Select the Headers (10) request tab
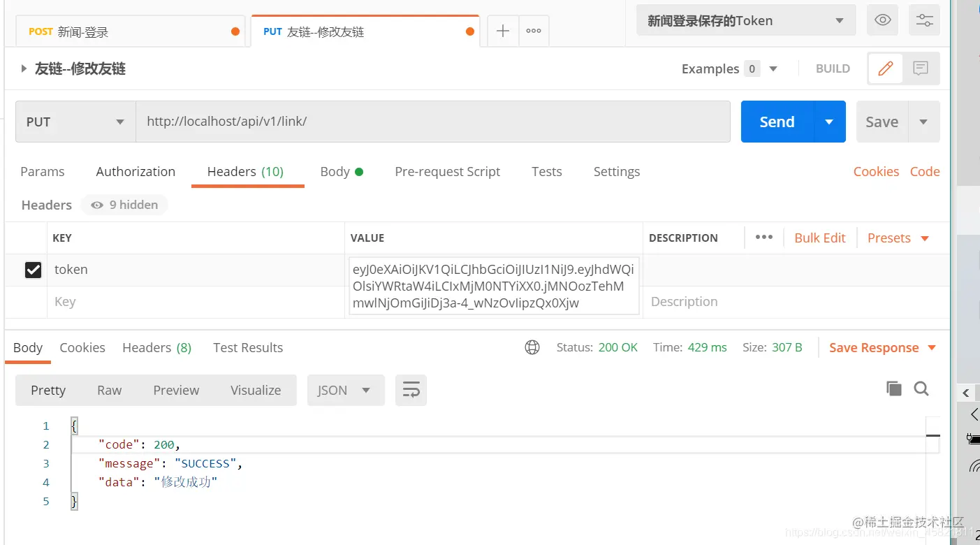 pos(245,171)
